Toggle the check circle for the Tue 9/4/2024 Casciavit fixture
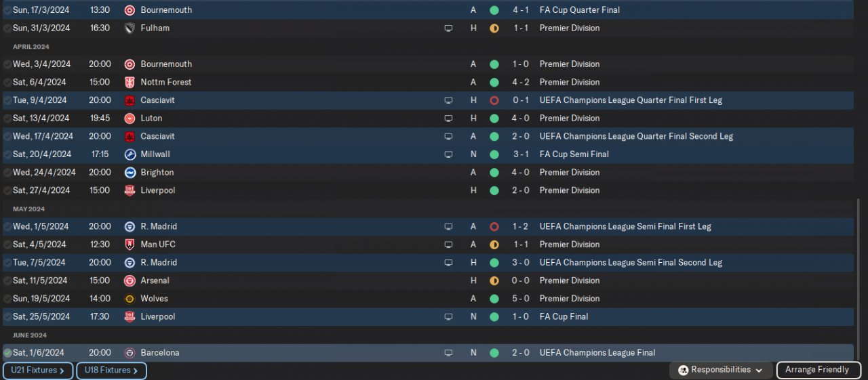 click(x=7, y=100)
